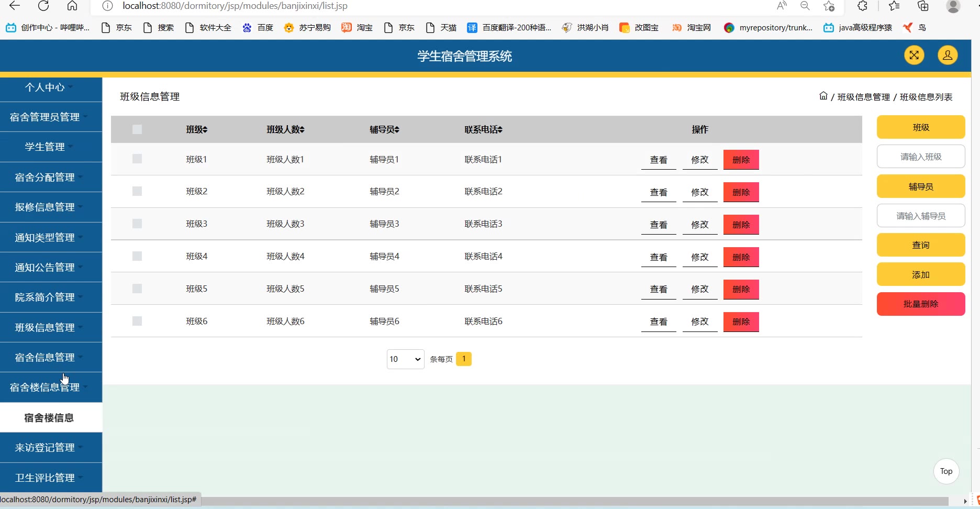The width and height of the screenshot is (980, 509).
Task: Click the 请输入辅导员 input field
Action: (x=920, y=216)
